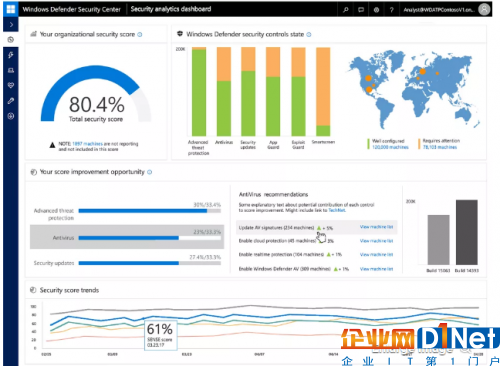Open the settings gear icon in header
Image resolution: width=500 pixels, height=366 pixels.
click(x=376, y=10)
